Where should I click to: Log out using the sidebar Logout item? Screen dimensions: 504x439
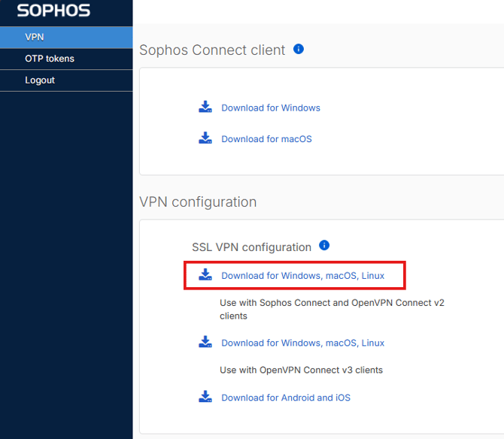[x=40, y=80]
